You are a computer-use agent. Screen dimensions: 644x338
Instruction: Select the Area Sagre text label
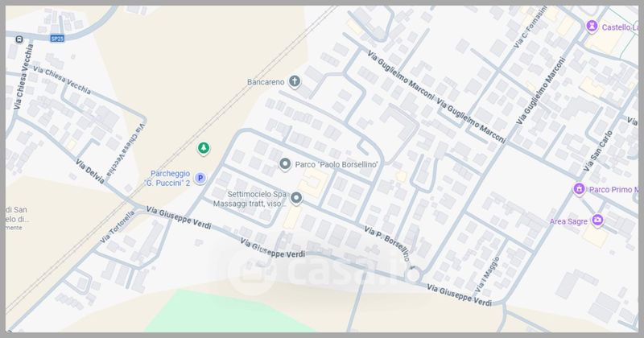coord(568,221)
